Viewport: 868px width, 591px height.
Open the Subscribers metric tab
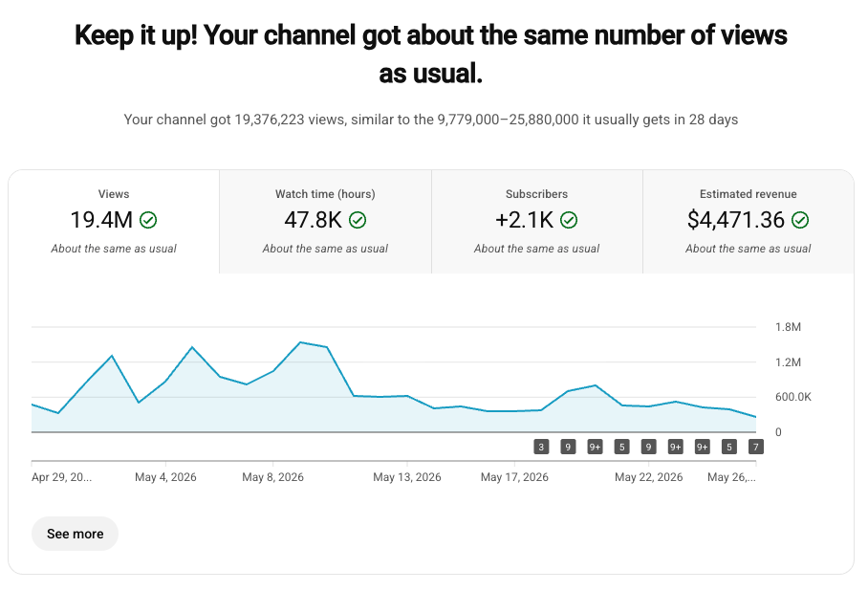537,222
